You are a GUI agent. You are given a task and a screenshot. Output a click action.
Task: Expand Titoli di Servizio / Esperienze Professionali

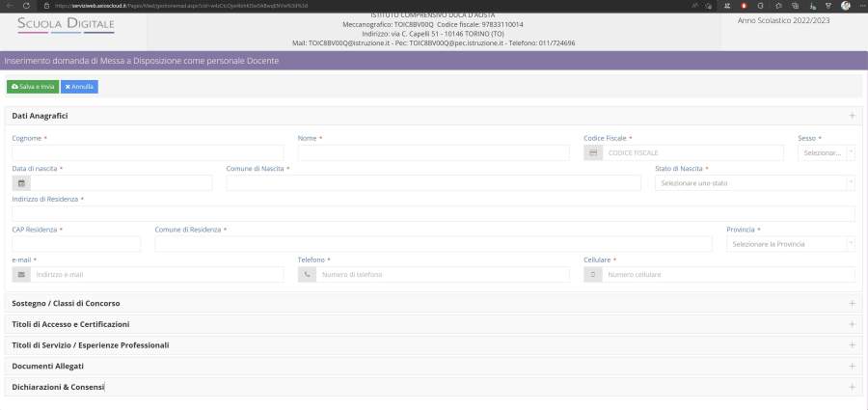[x=852, y=345]
